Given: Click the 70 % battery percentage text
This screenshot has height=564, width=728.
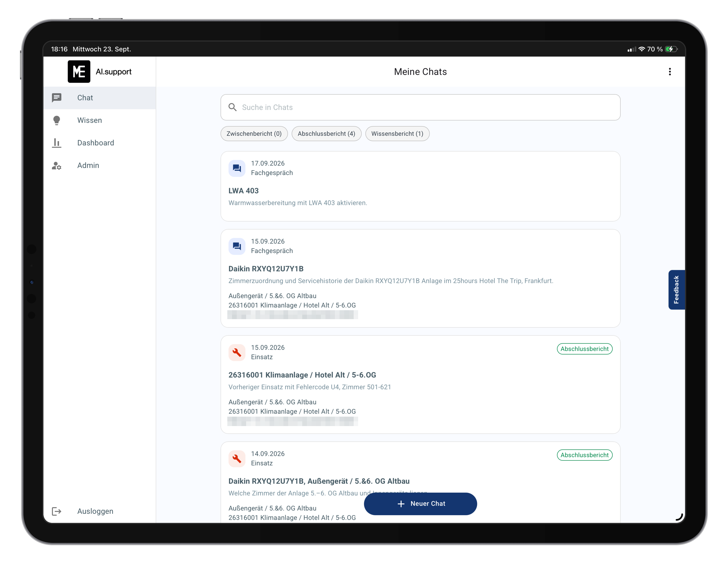Looking at the screenshot, I should 655,49.
